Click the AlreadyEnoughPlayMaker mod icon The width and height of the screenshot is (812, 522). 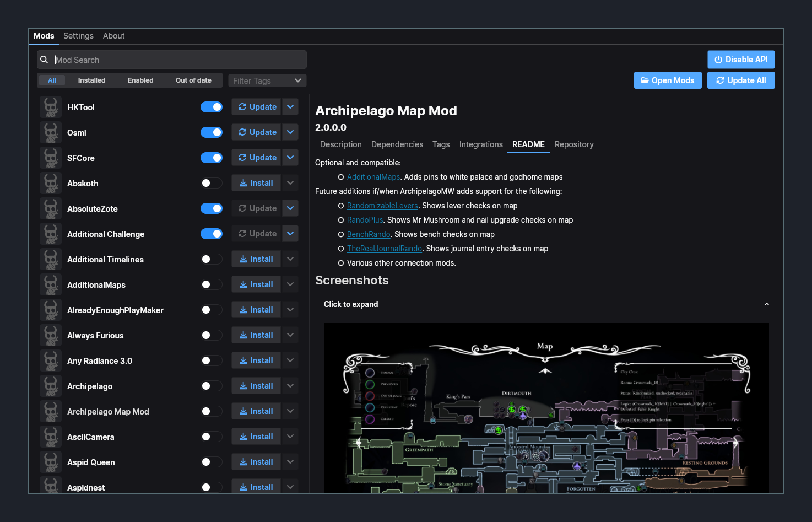click(x=51, y=310)
